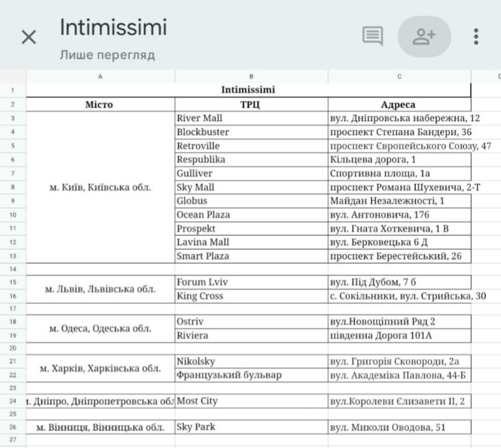Select address Кільцева дорога, 1
This screenshot has height=448, width=501.
pos(399,160)
